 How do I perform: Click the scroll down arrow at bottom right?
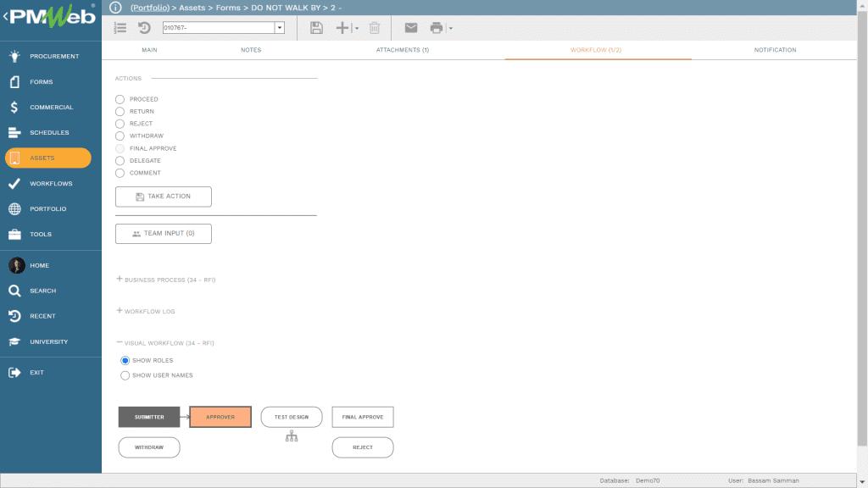click(x=862, y=482)
